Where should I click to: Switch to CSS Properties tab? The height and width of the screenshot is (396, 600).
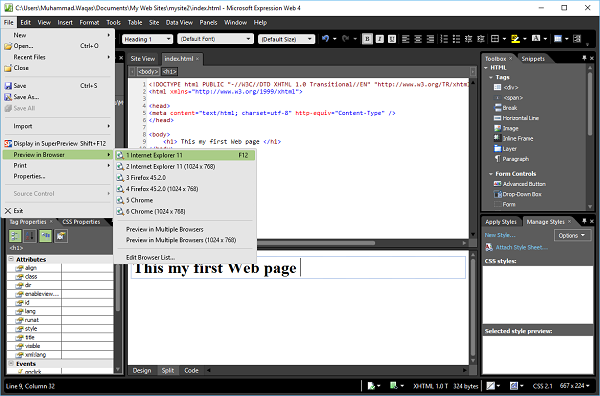pos(81,222)
